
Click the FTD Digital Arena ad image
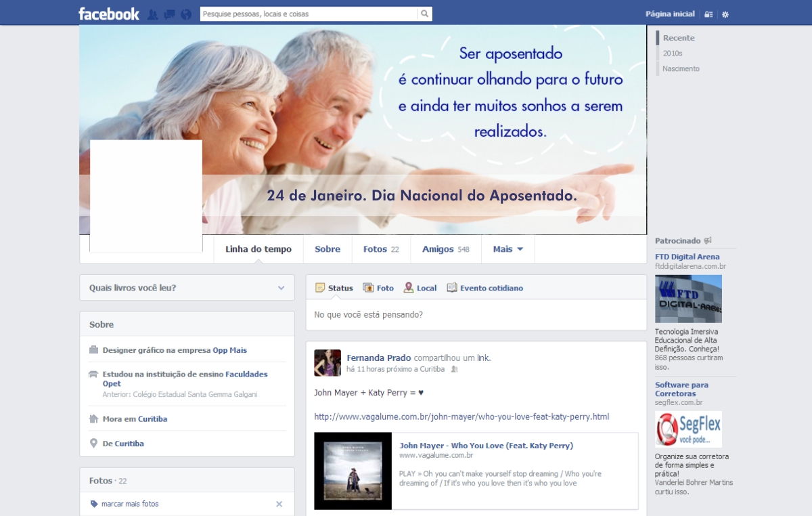[688, 299]
